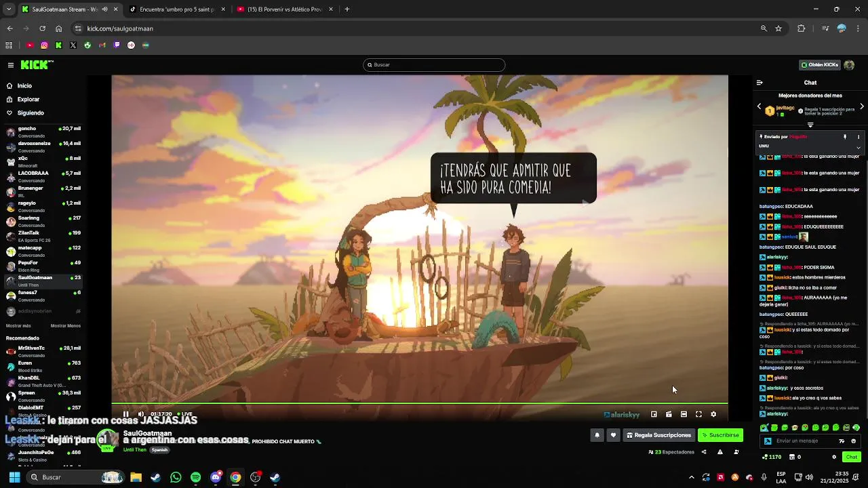Image resolution: width=868 pixels, height=488 pixels.
Task: Follow channel with the heart button
Action: (613, 435)
